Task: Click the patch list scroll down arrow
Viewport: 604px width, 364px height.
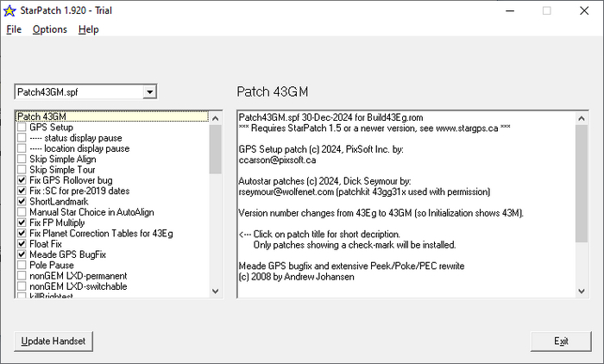Action: [x=216, y=292]
